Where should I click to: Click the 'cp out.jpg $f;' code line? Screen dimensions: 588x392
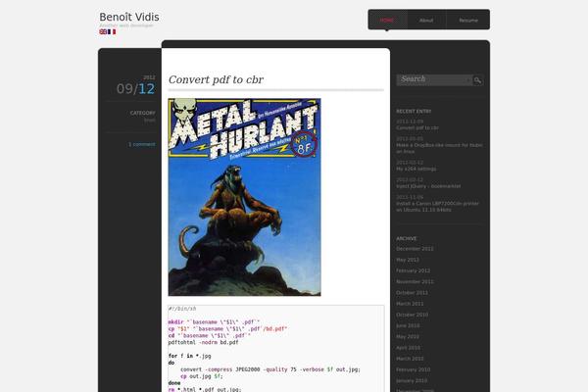click(x=201, y=376)
